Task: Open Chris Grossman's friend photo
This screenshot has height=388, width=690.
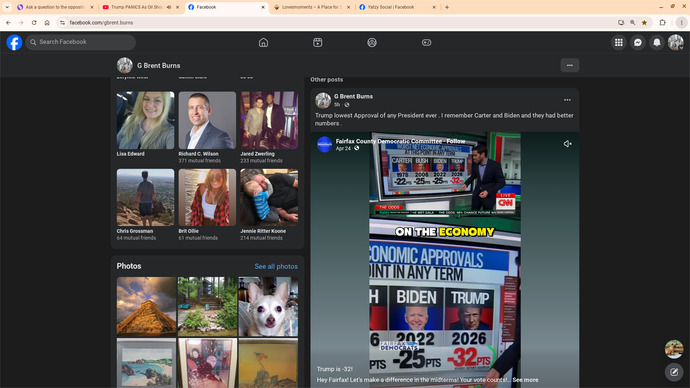Action: pos(145,198)
